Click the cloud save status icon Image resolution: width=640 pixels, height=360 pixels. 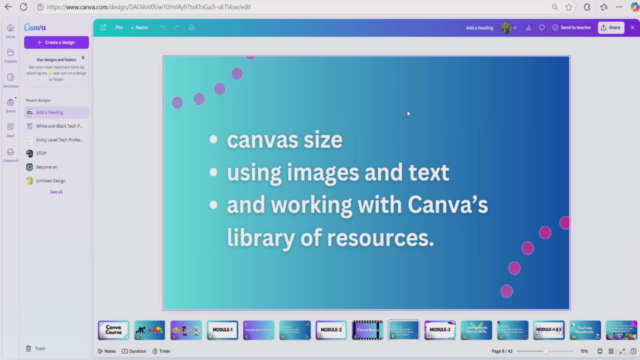[x=192, y=27]
